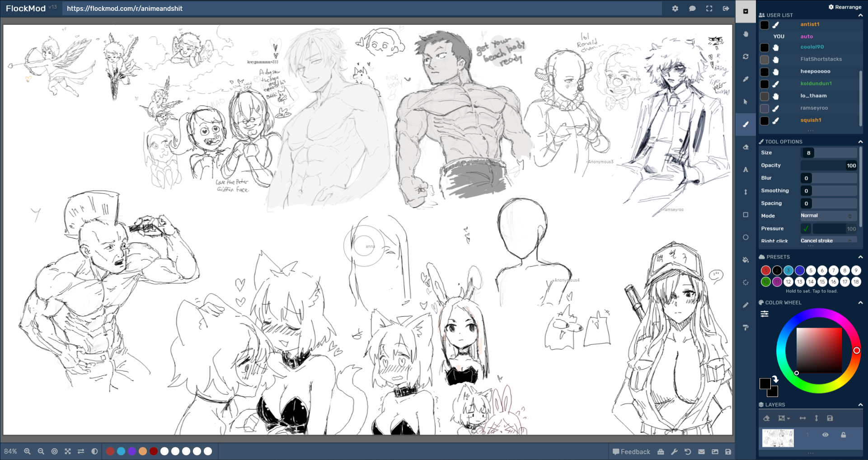Select the cyan color swatch in Presets

pyautogui.click(x=788, y=270)
